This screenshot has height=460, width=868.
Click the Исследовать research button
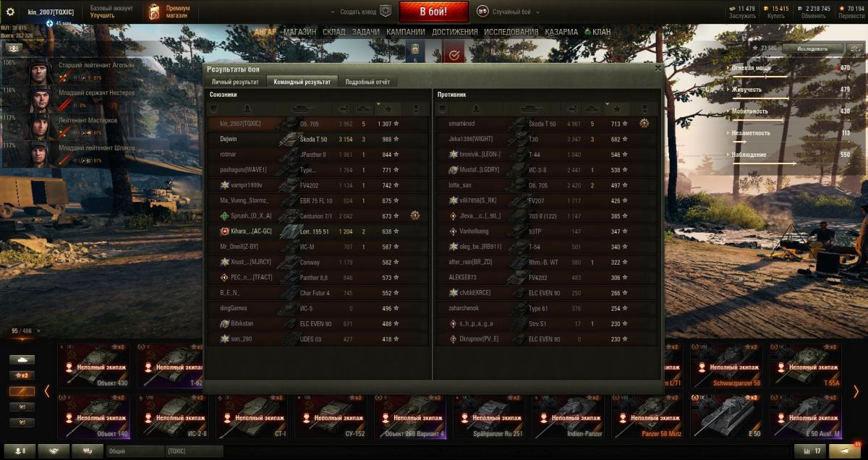pyautogui.click(x=812, y=48)
